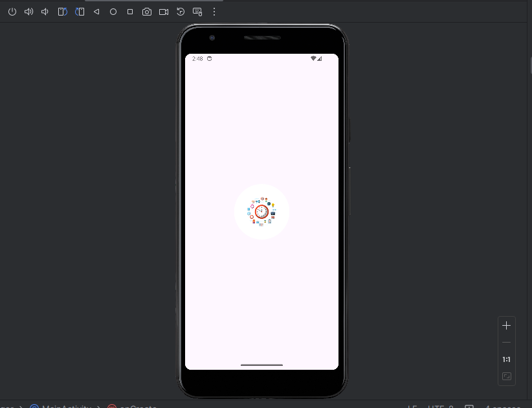
Task: Tap the Back triangle navigation icon
Action: (x=96, y=12)
